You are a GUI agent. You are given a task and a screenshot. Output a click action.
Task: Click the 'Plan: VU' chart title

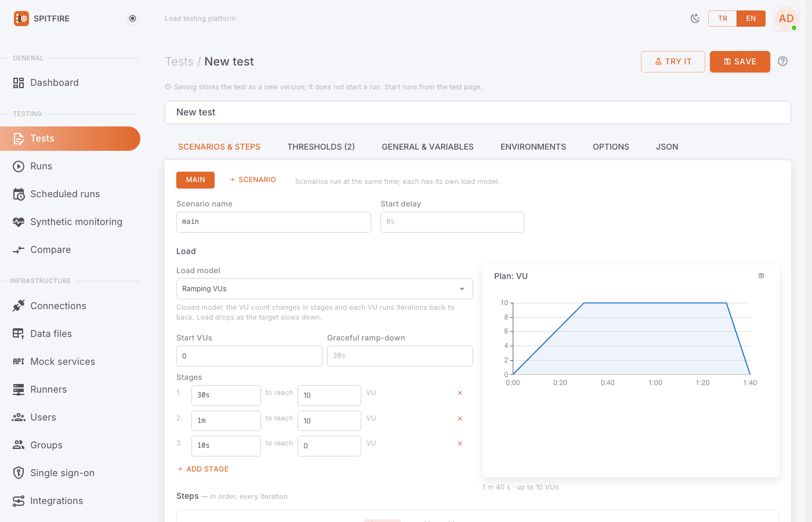[x=511, y=277]
